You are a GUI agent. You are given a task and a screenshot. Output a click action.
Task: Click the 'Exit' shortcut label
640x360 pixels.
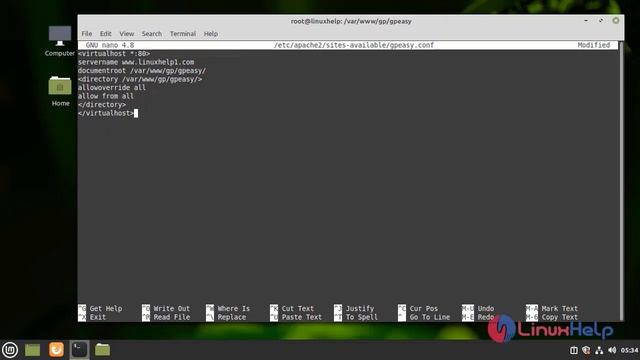click(x=98, y=317)
